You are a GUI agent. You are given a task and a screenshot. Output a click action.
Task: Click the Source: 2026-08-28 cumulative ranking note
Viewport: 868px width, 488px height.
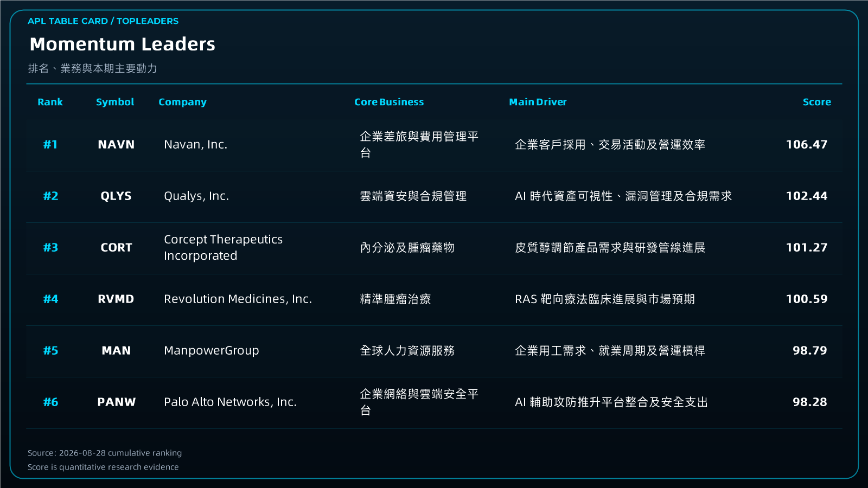(x=105, y=453)
